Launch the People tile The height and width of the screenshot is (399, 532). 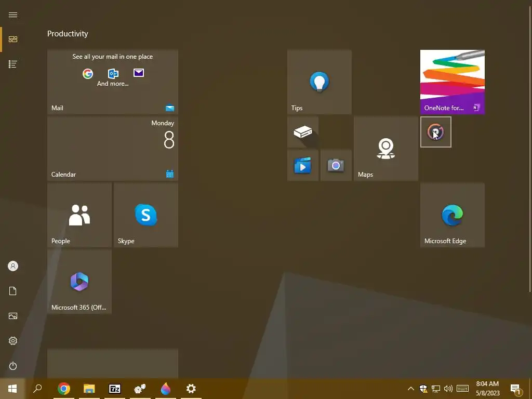click(x=79, y=215)
